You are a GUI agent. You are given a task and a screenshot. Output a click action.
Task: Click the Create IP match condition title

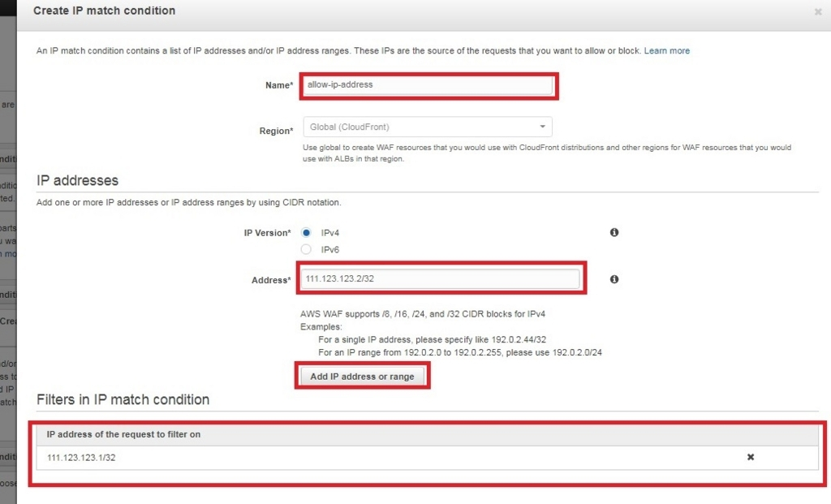[104, 11]
